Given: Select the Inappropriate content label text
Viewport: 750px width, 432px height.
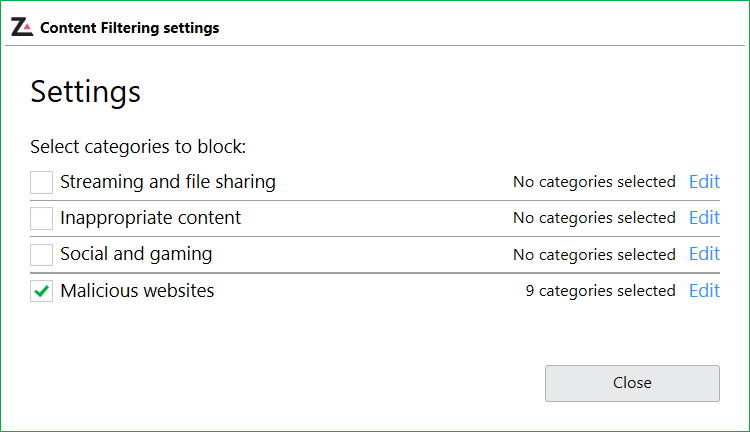Looking at the screenshot, I should coord(150,218).
